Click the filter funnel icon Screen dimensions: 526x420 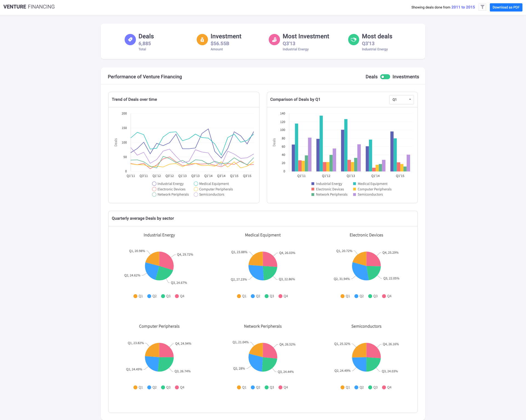482,7
